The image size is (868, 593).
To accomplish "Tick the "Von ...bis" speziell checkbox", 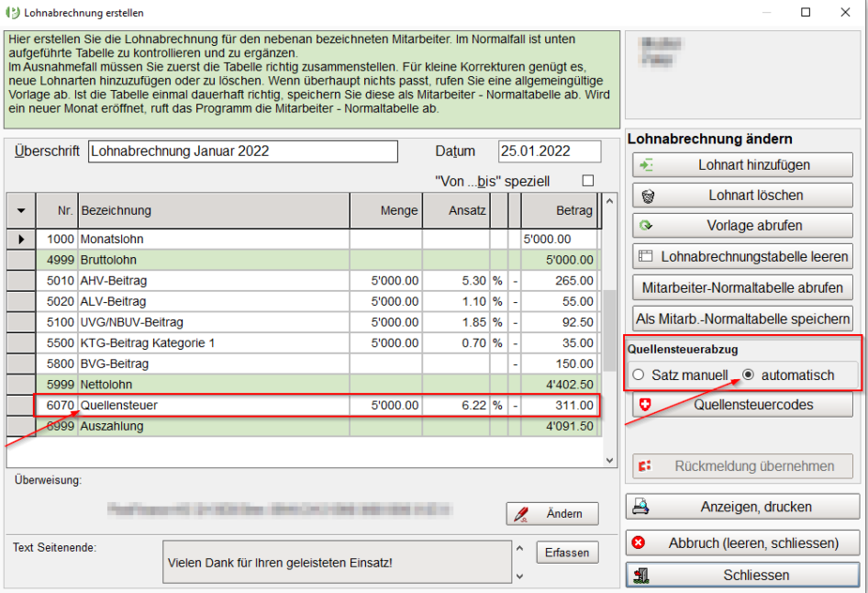I will point(588,181).
